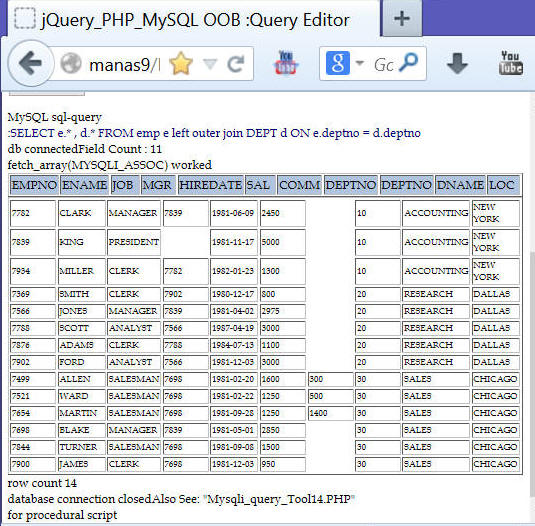This screenshot has height=526, width=535.
Task: Click the site identity globe icon
Action: [x=71, y=63]
